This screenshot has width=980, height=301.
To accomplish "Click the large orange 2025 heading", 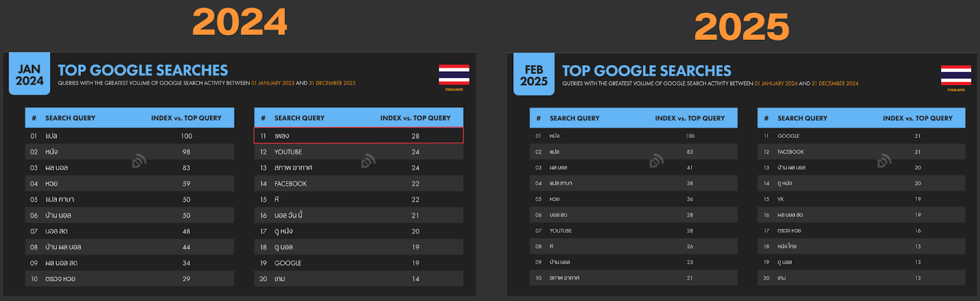I will tap(742, 27).
